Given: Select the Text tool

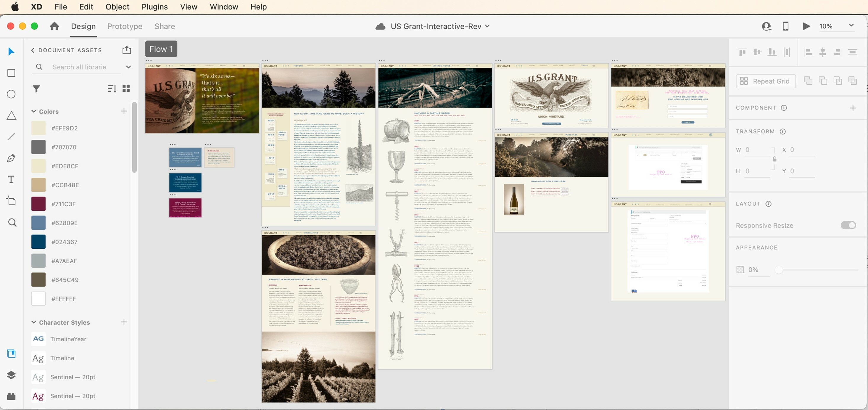Looking at the screenshot, I should coord(11,180).
